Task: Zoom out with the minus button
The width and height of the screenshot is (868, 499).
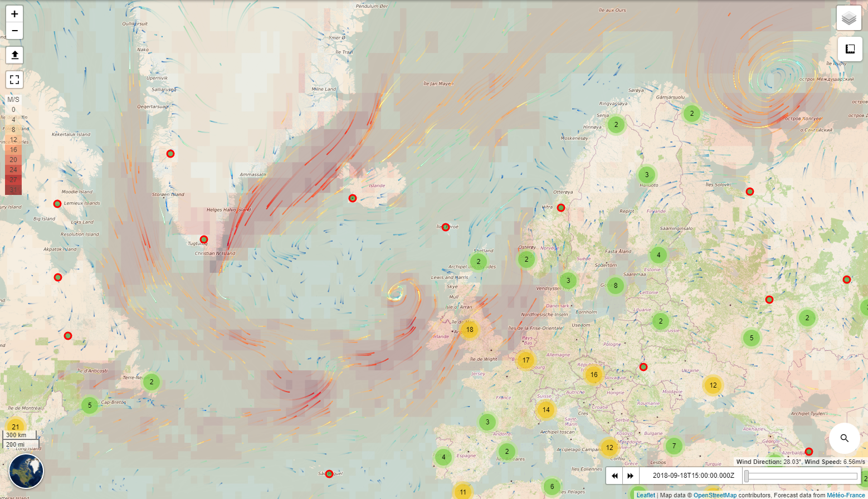Action: 14,31
